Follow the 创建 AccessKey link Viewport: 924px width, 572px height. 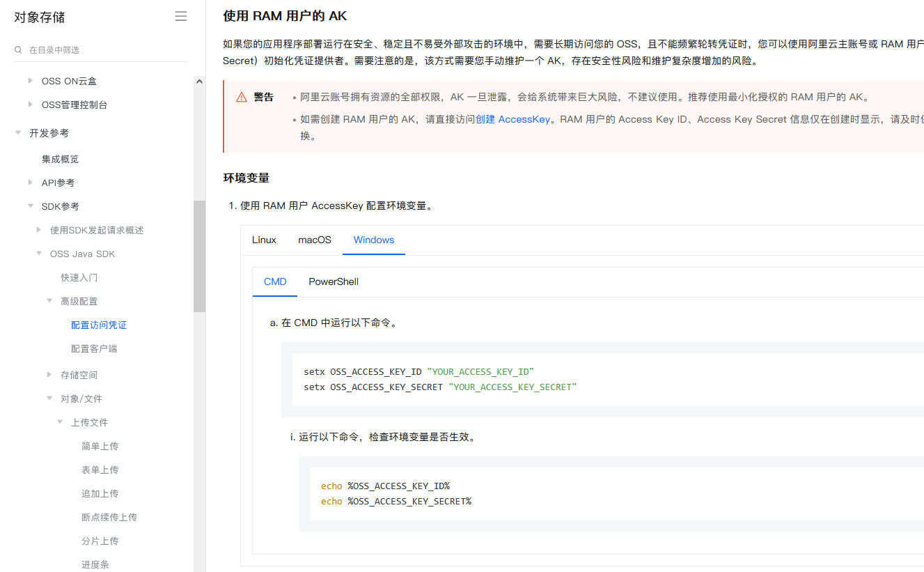pos(512,119)
